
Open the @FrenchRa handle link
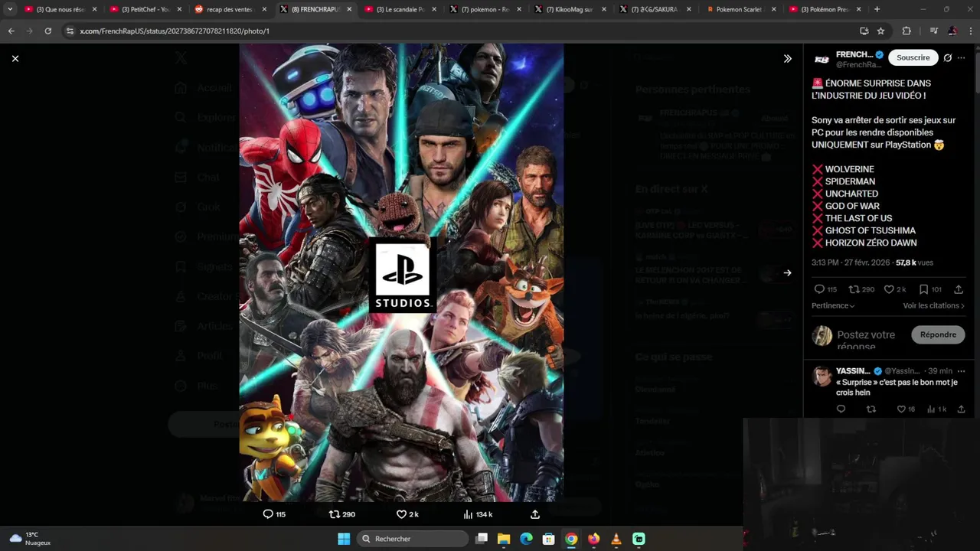[x=858, y=65]
